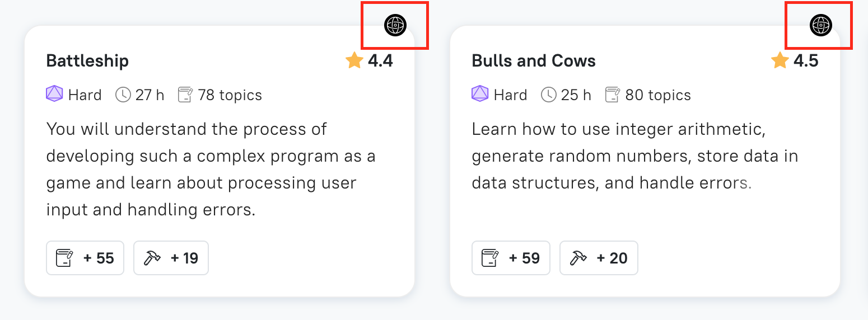Click the 78 topics label
Image resolution: width=868 pixels, height=320 pixels.
230,95
